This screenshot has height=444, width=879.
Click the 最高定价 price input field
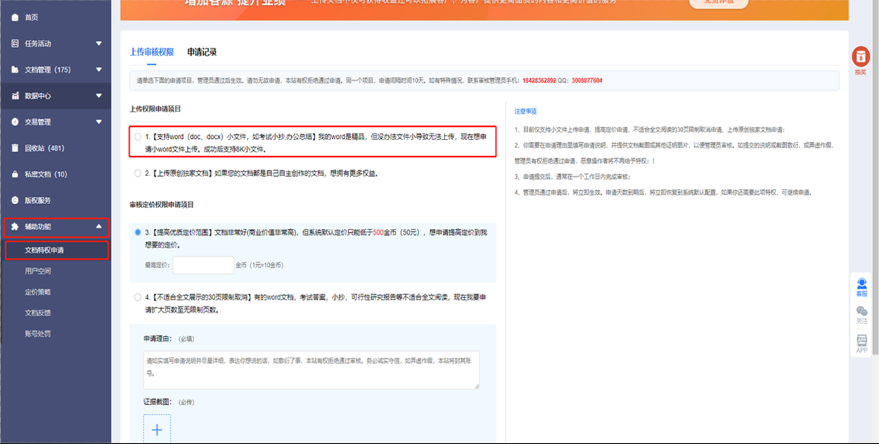click(x=202, y=265)
